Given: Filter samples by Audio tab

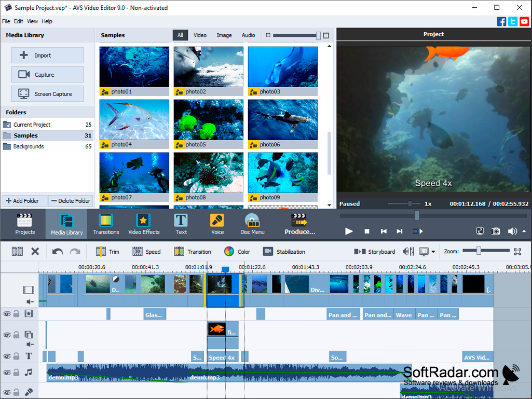Looking at the screenshot, I should pyautogui.click(x=249, y=35).
